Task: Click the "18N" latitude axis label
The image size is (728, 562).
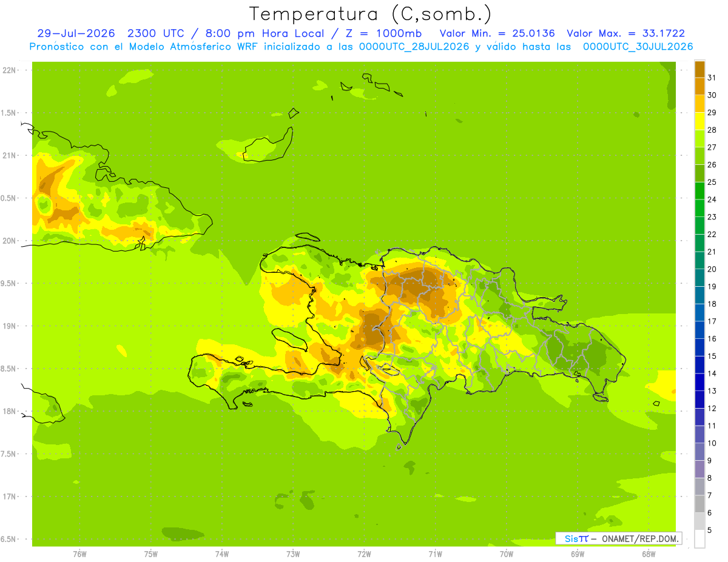Action: (x=9, y=412)
